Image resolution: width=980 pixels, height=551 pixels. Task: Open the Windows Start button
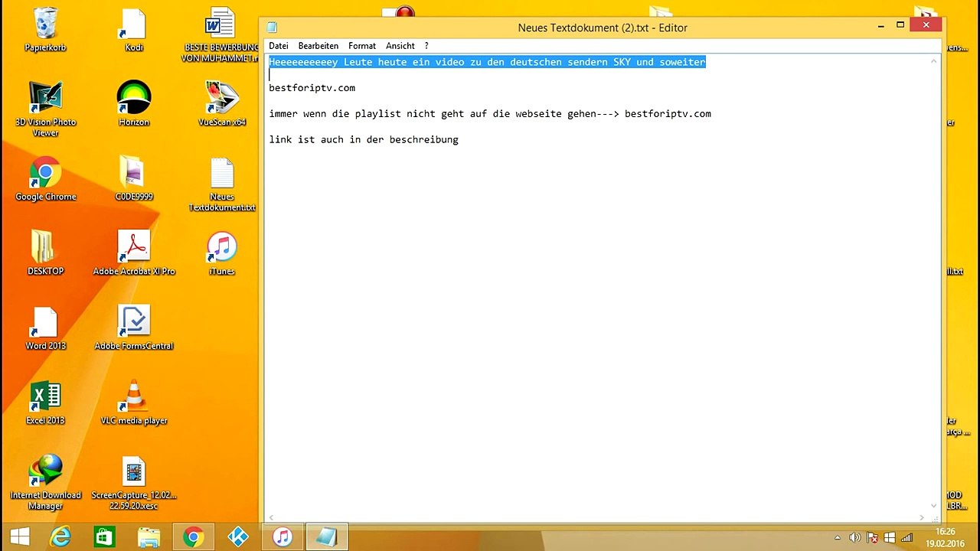tap(20, 537)
